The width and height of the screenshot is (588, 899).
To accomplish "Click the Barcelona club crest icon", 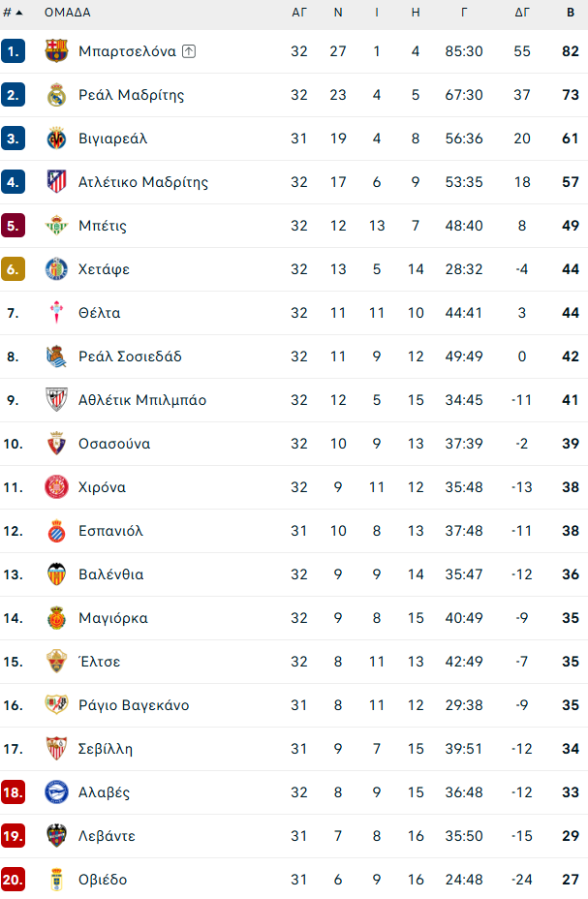I will point(57,51).
